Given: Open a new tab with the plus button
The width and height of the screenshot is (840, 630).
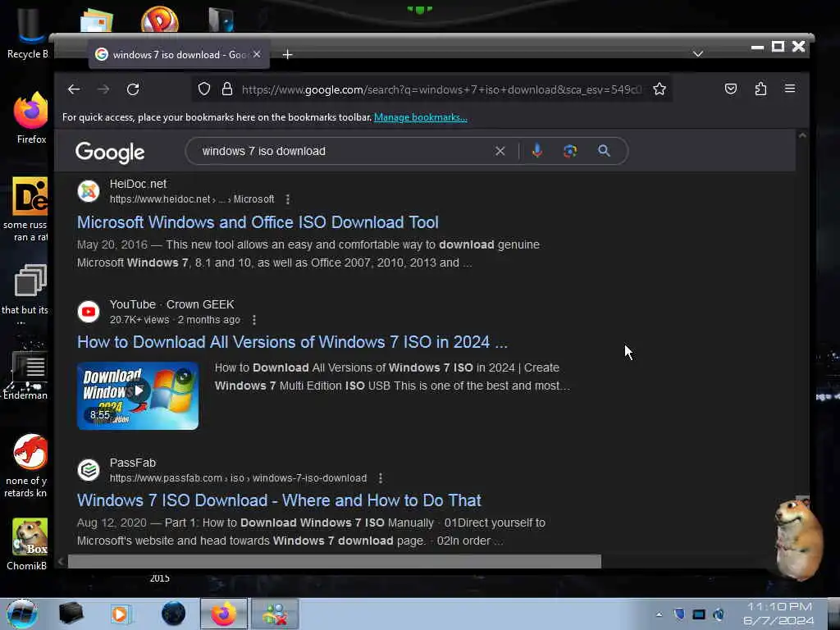Looking at the screenshot, I should [288, 55].
